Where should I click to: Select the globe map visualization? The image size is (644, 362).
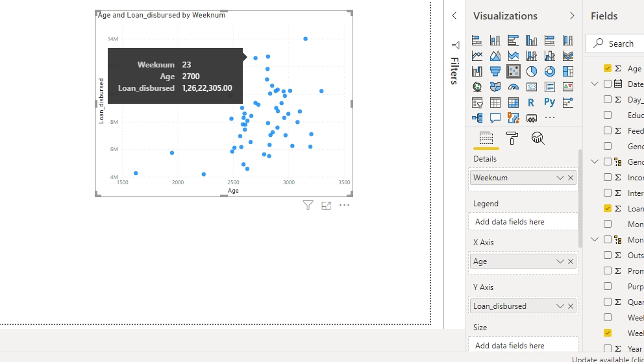coord(477,87)
